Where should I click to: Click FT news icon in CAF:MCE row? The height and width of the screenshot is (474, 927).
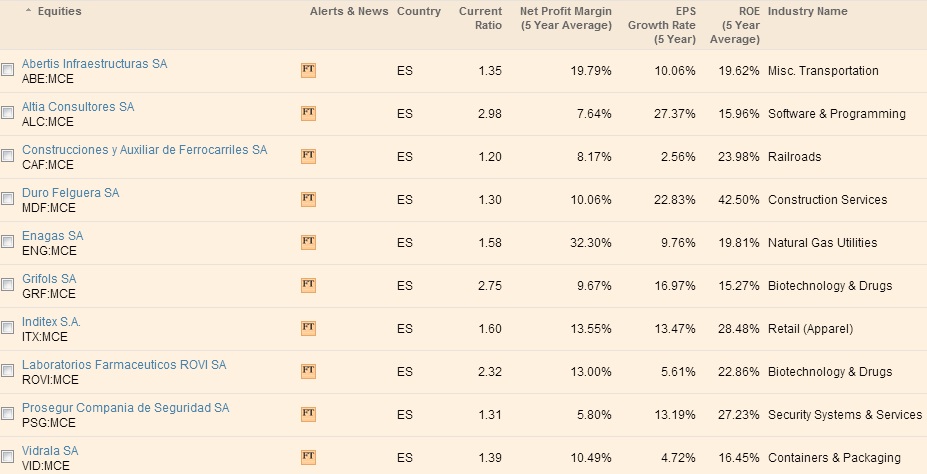coord(308,157)
